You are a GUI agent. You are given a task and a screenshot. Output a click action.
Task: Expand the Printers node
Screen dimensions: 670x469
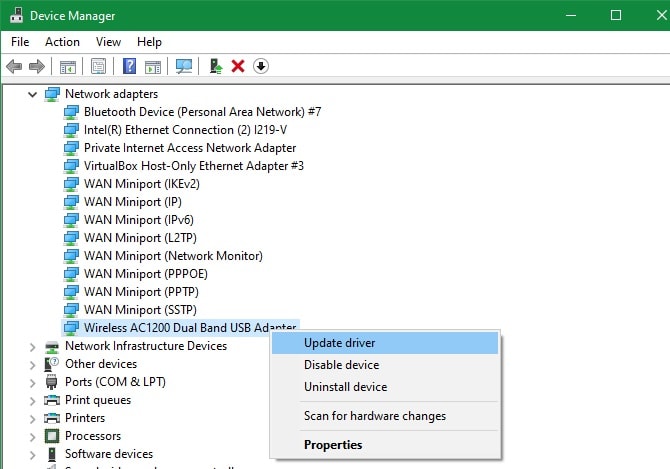pyautogui.click(x=32, y=419)
